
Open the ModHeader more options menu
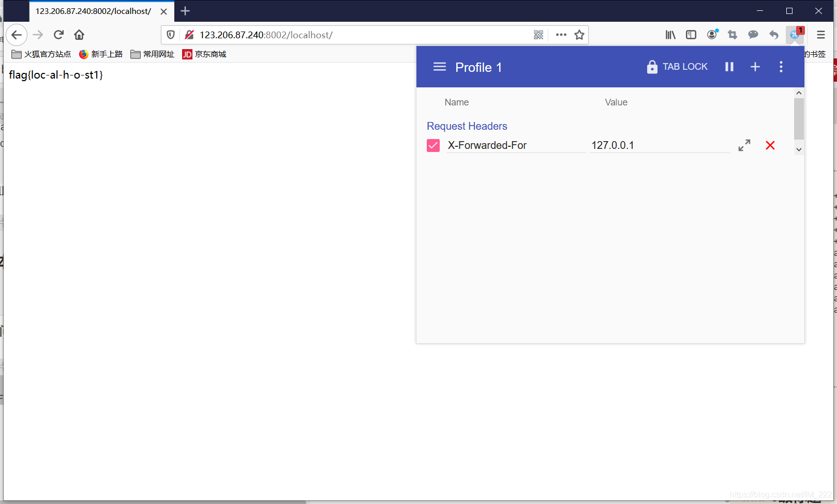[x=781, y=67]
